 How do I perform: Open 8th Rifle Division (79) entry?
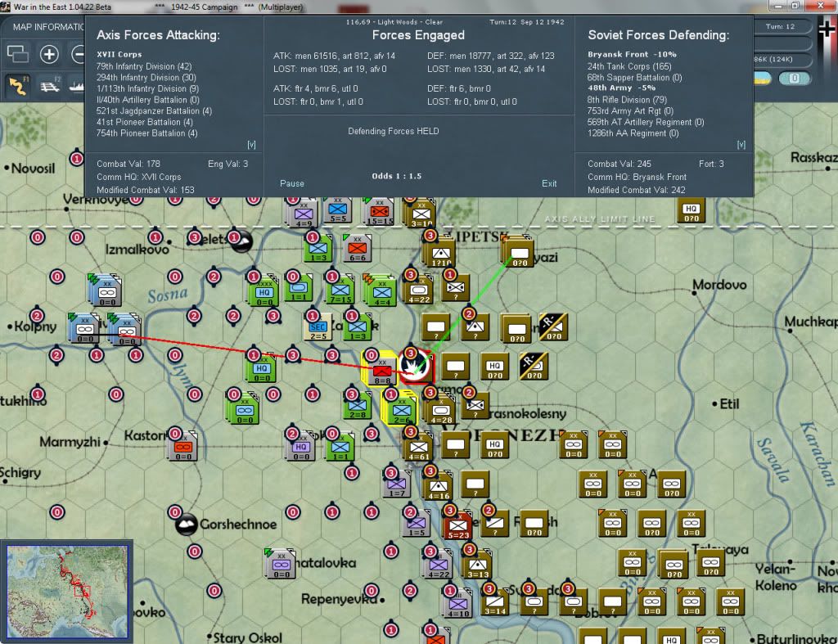click(627, 99)
